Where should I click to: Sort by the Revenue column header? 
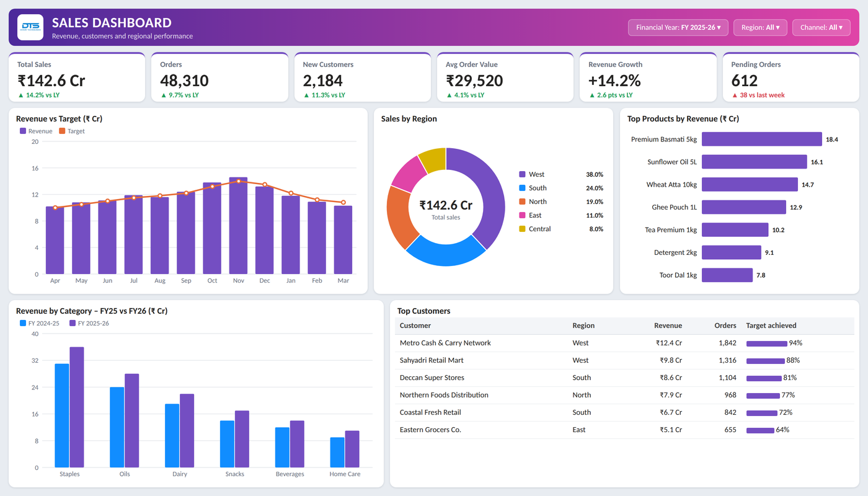coord(668,326)
